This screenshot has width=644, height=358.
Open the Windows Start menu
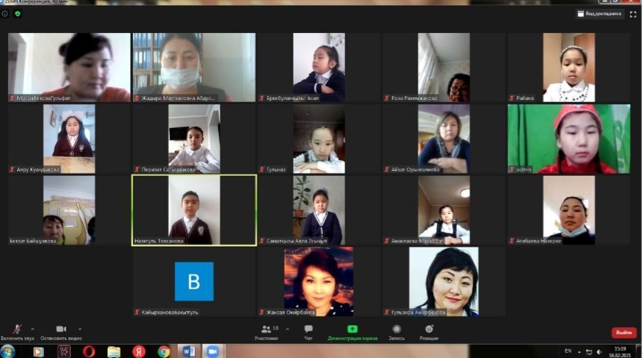click(8, 352)
